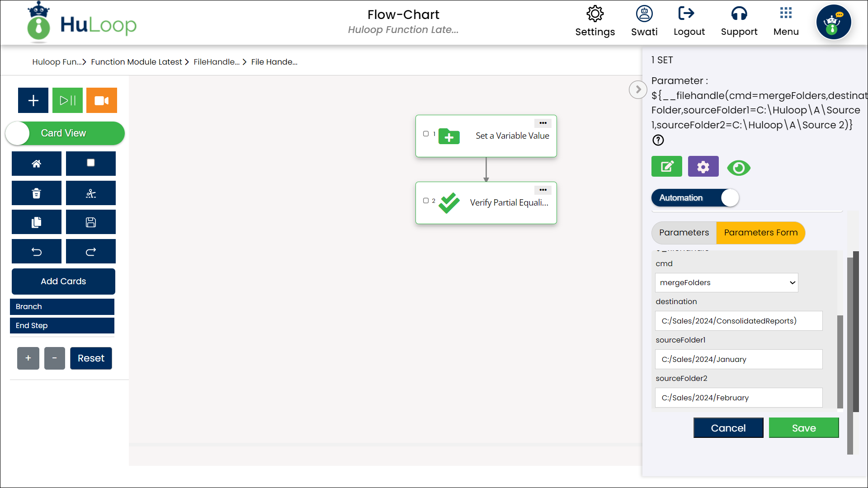Click the redo arrow button
The image size is (868, 488).
click(91, 252)
